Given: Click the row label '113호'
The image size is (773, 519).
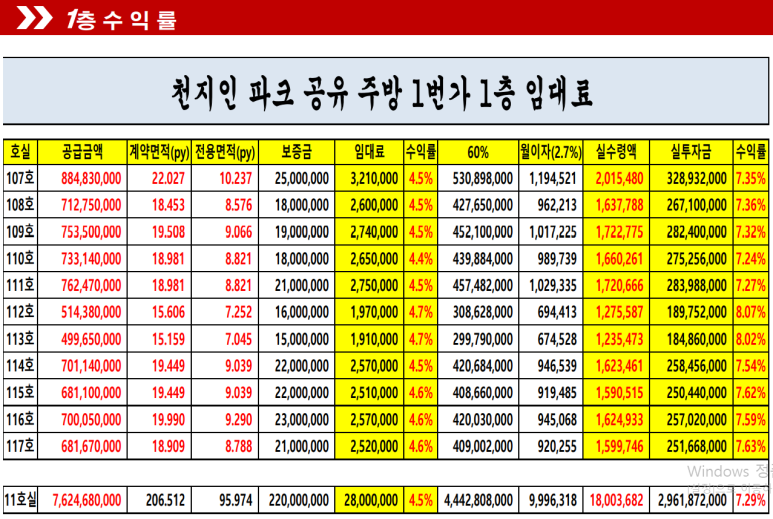Looking at the screenshot, I should click(20, 339).
